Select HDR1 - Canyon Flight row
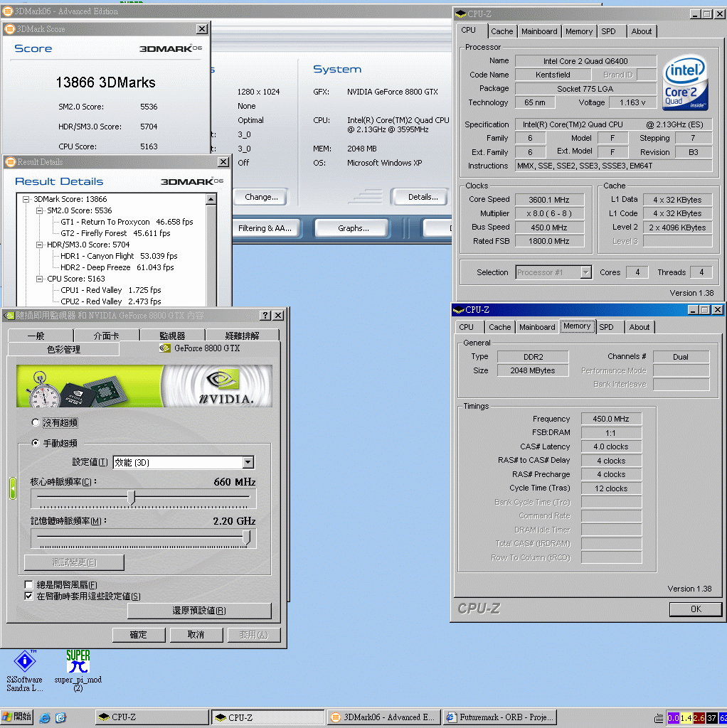This screenshot has height=728, width=727. pyautogui.click(x=119, y=256)
